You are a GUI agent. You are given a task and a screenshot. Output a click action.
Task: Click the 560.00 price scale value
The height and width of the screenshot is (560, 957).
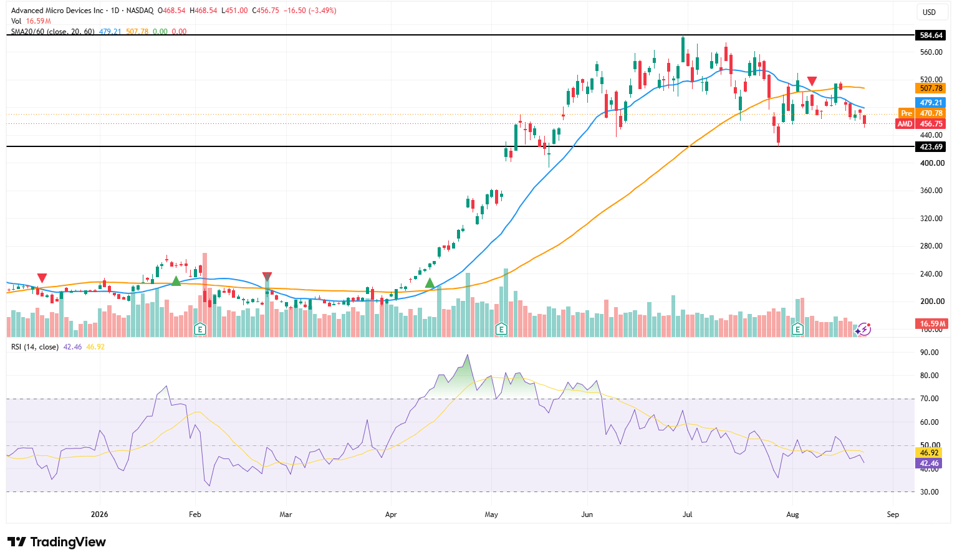click(x=931, y=52)
